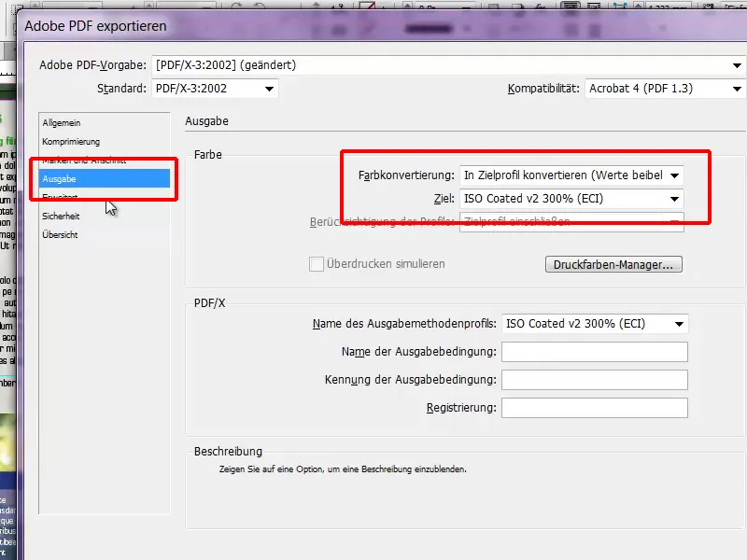This screenshot has width=747, height=560.
Task: Open the Standard PDF/X-3:2002 dropdown
Action: coord(215,89)
